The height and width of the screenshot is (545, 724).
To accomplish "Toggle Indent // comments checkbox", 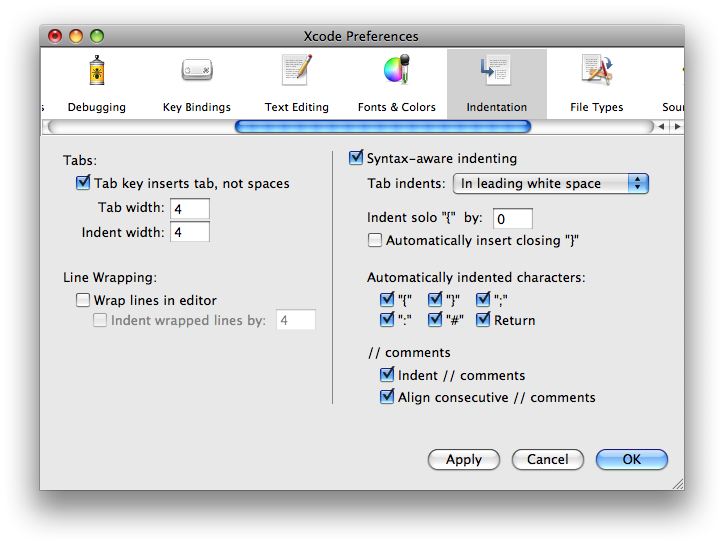I will [x=387, y=375].
